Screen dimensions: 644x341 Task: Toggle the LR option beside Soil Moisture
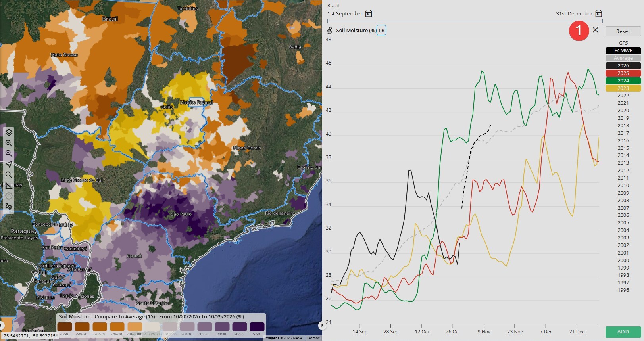(x=381, y=30)
